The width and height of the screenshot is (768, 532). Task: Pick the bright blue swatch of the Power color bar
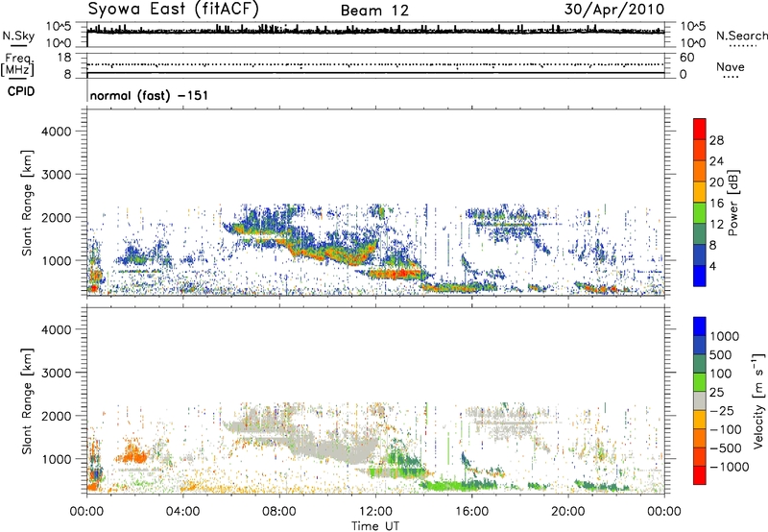[700, 276]
